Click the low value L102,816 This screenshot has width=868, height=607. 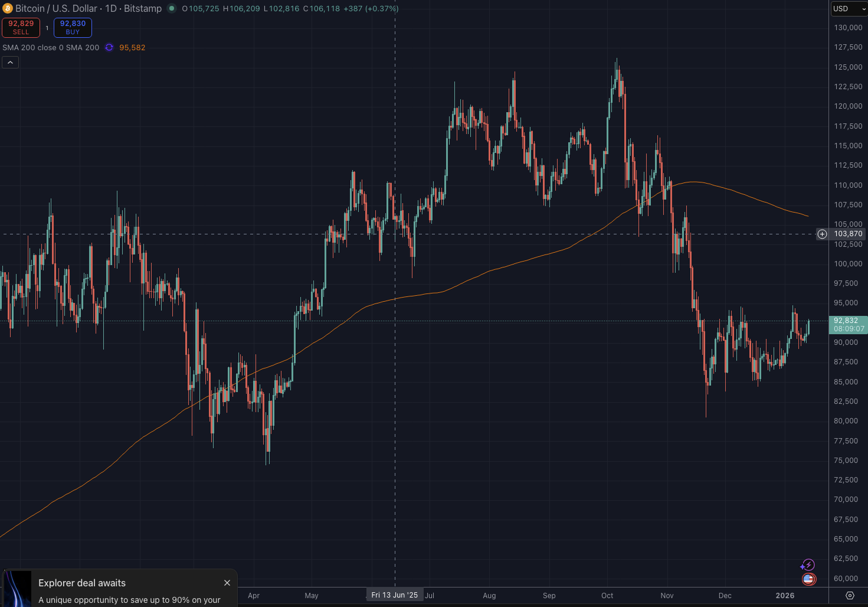[281, 9]
